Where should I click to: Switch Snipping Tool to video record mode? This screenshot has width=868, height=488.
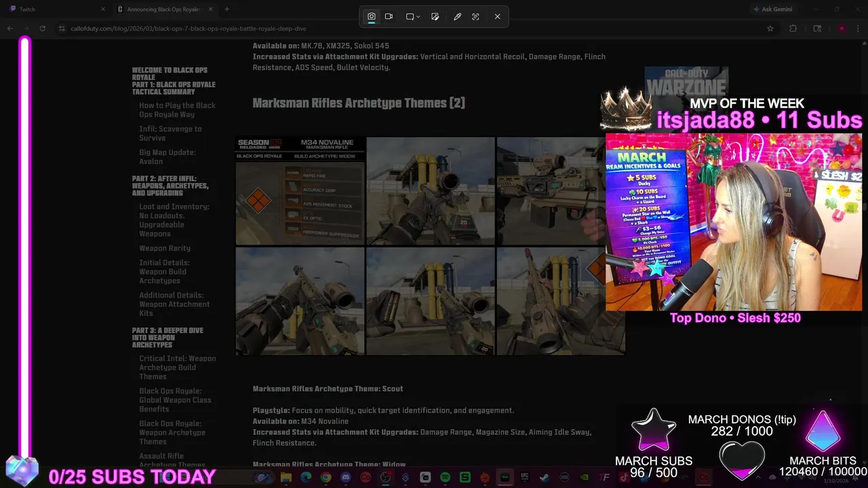point(389,16)
